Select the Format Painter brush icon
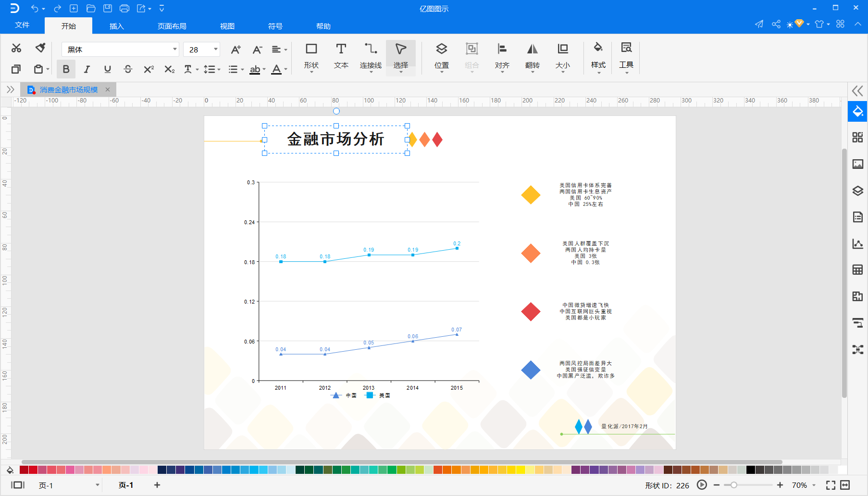 [40, 48]
